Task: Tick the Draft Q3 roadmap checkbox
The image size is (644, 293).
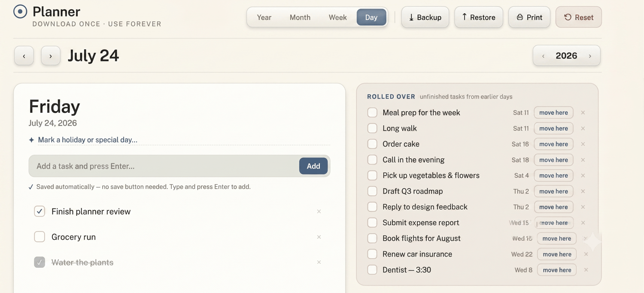Action: pos(372,191)
